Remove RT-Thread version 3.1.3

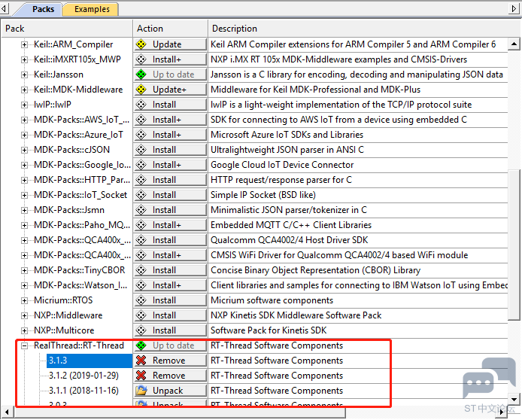pyautogui.click(x=171, y=361)
